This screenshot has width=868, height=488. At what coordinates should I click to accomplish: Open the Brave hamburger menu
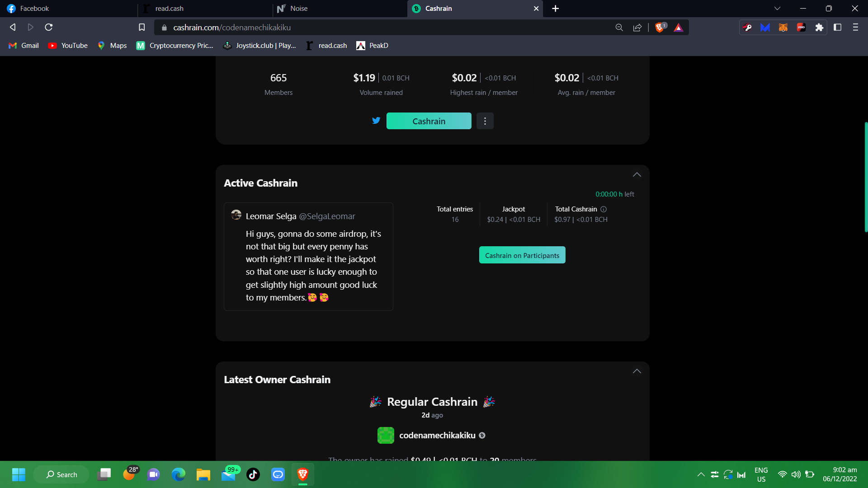coord(855,28)
